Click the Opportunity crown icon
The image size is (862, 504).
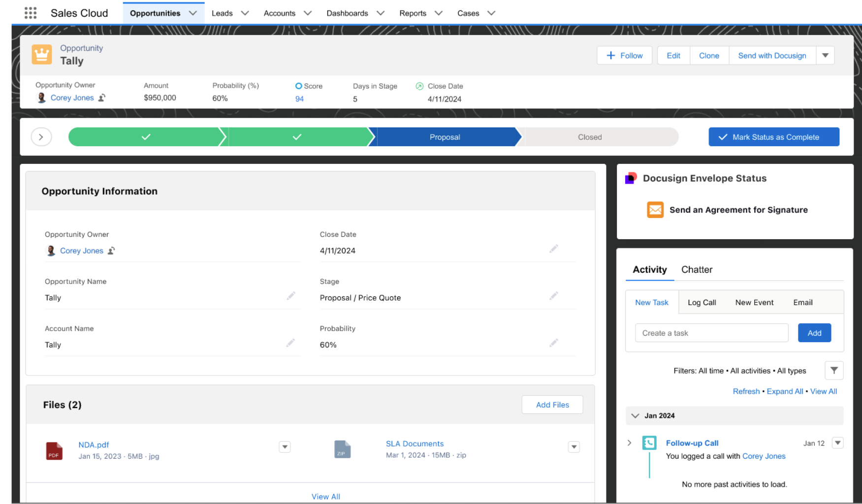[x=42, y=55]
